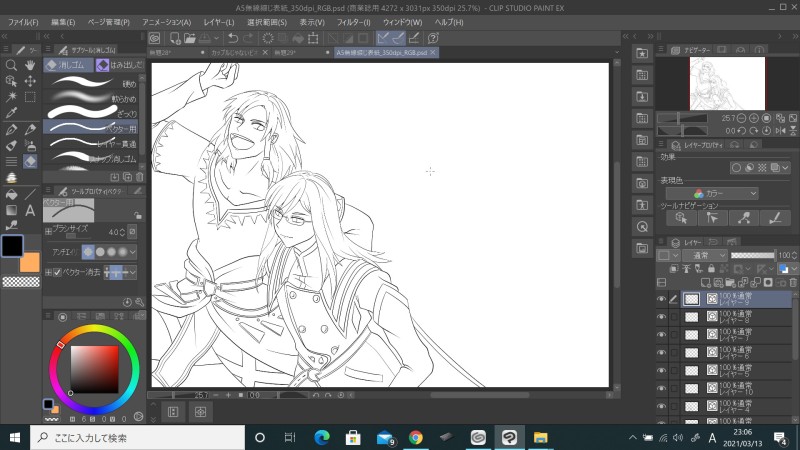Screen dimensions: 800x450
Task: Open the レイヤー(L) menu
Action: [219, 22]
